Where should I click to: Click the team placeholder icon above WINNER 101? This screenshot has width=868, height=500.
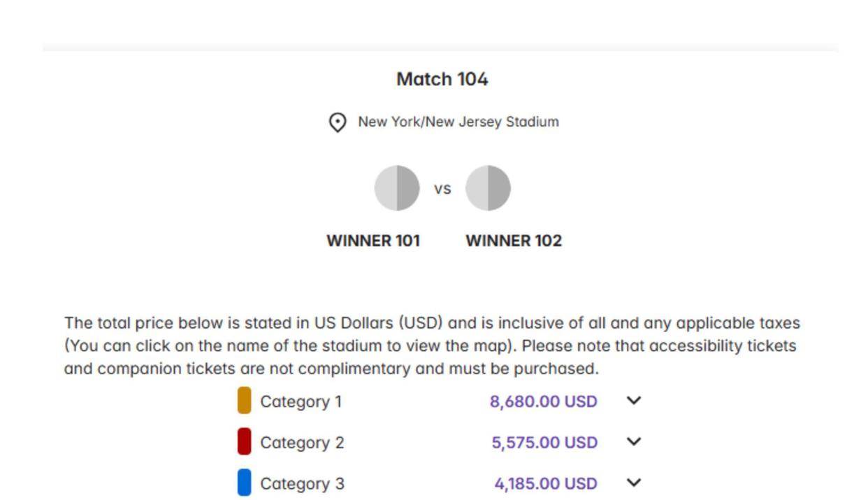(x=397, y=188)
